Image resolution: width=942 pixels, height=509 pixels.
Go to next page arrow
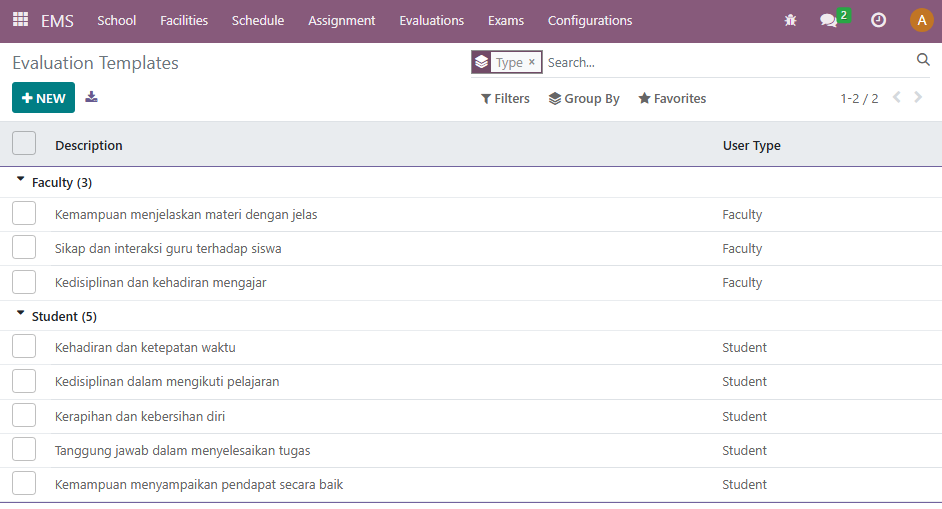tap(918, 98)
